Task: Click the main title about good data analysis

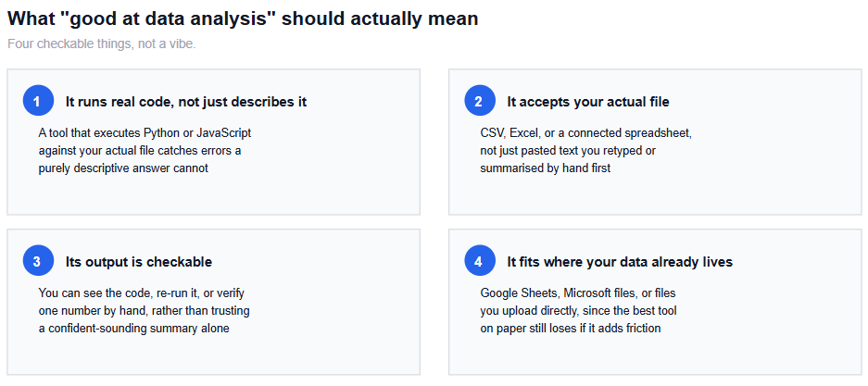Action: tap(243, 19)
